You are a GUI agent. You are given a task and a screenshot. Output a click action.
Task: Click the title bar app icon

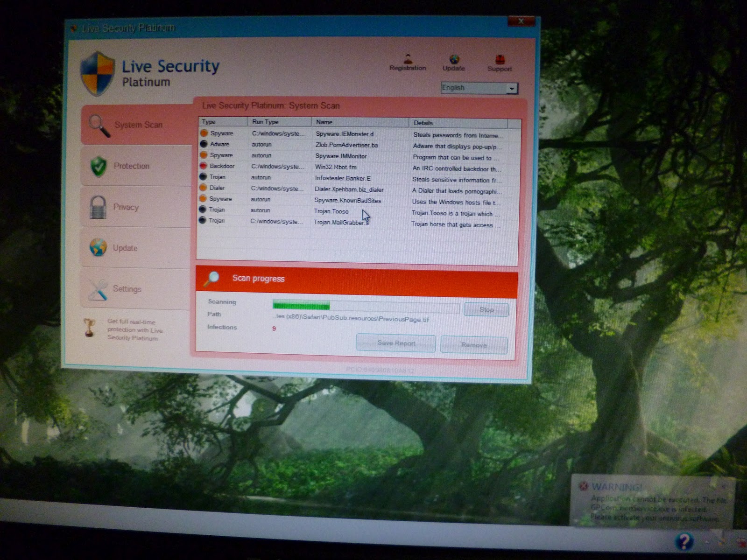pos(74,29)
